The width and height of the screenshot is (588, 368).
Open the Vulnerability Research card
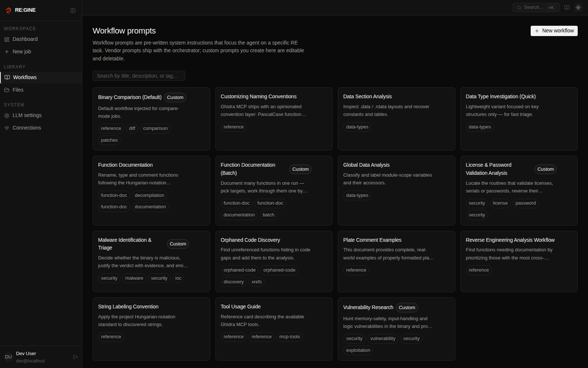click(x=396, y=329)
